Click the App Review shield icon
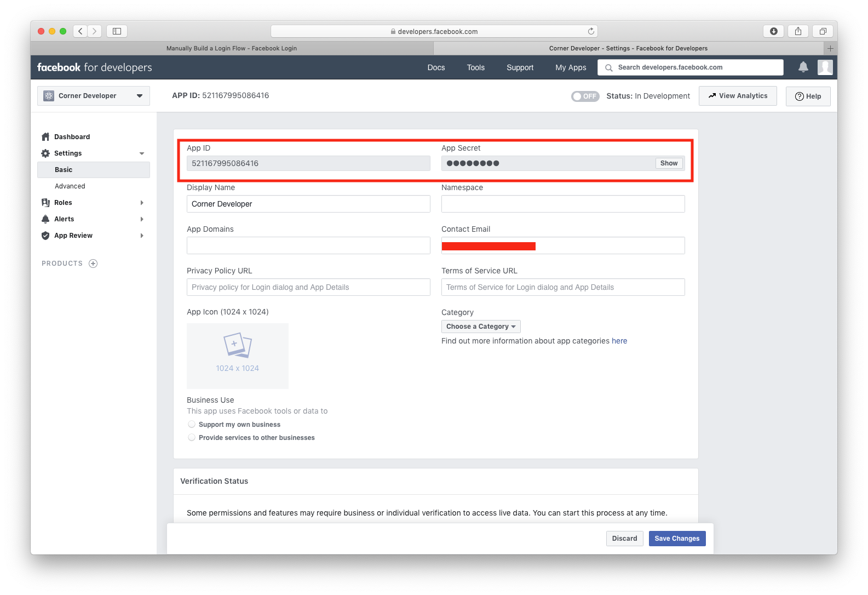The image size is (868, 595). click(45, 236)
